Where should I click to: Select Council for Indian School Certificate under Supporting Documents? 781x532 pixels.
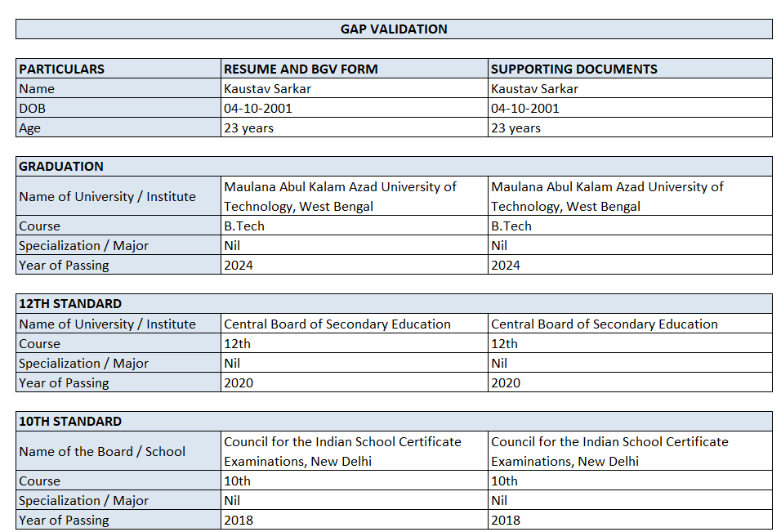pos(609,451)
